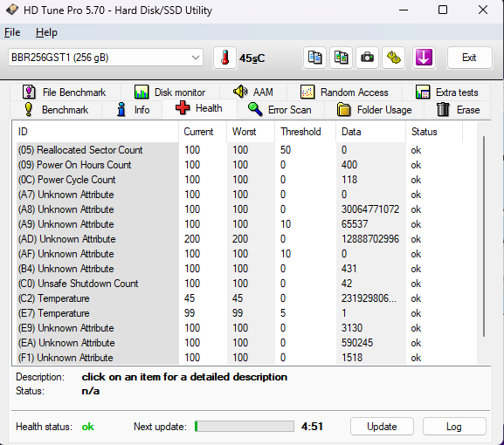This screenshot has width=504, height=445.
Task: Switch to Info tab
Action: (133, 109)
